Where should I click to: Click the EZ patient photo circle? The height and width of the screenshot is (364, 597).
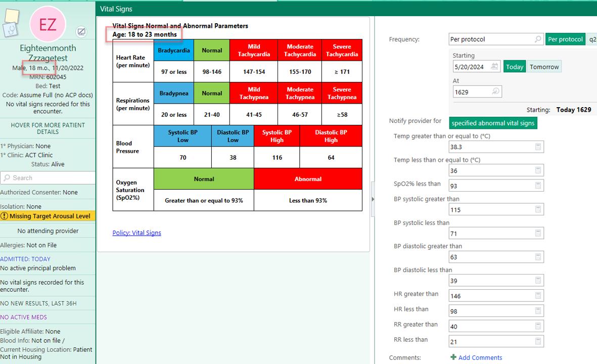click(48, 24)
